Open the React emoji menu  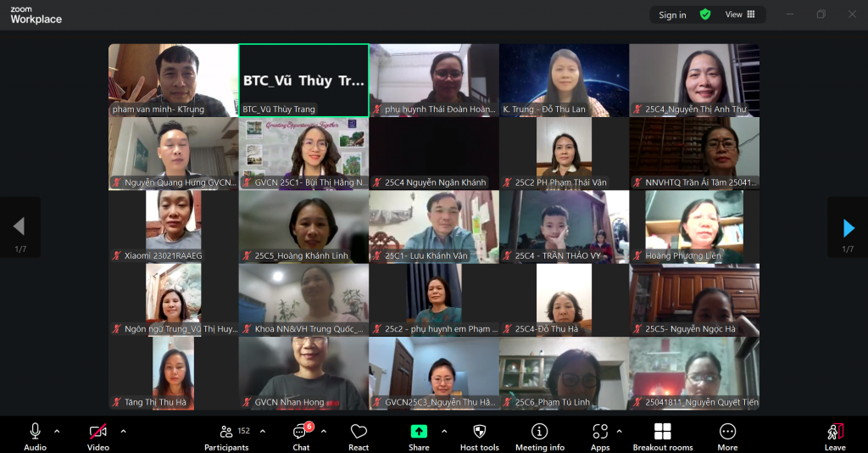(359, 434)
